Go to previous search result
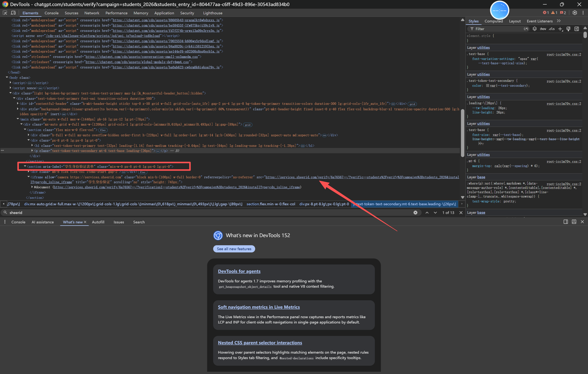This screenshot has width=588, height=374. (x=427, y=212)
